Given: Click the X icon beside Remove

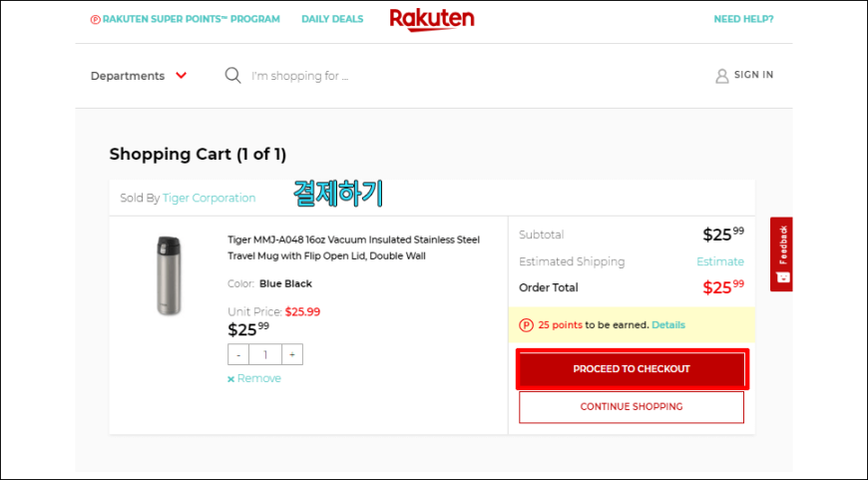Looking at the screenshot, I should (231, 379).
